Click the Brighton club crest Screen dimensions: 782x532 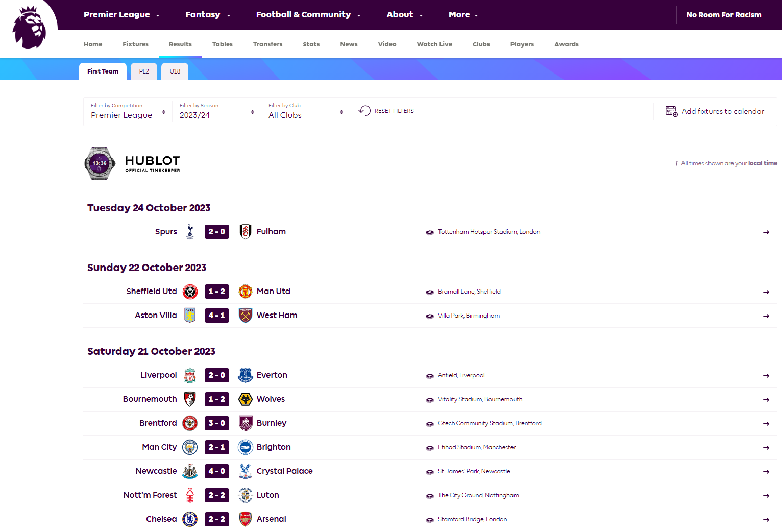246,447
